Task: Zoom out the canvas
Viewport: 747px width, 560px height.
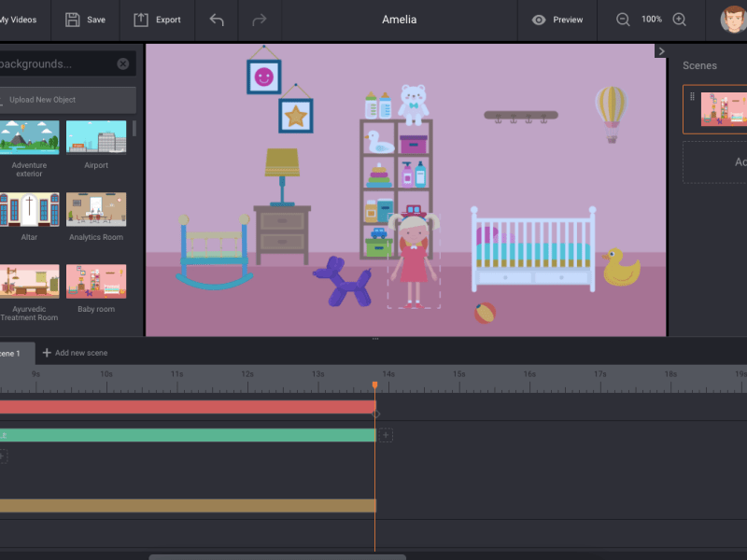Action: (x=623, y=20)
